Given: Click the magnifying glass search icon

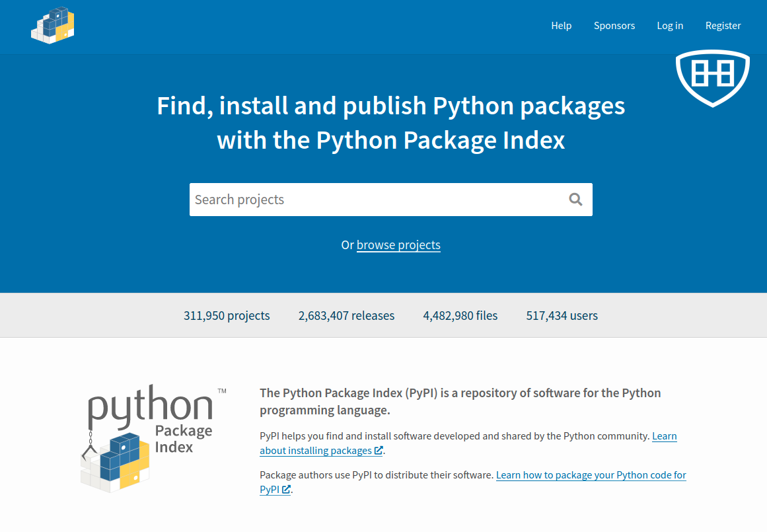Looking at the screenshot, I should tap(575, 200).
